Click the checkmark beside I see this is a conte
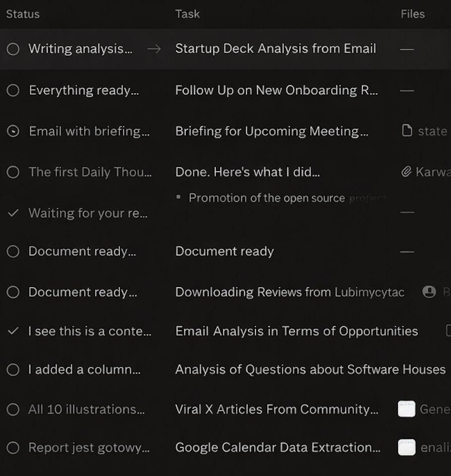Image resolution: width=451 pixels, height=476 pixels. tap(13, 331)
